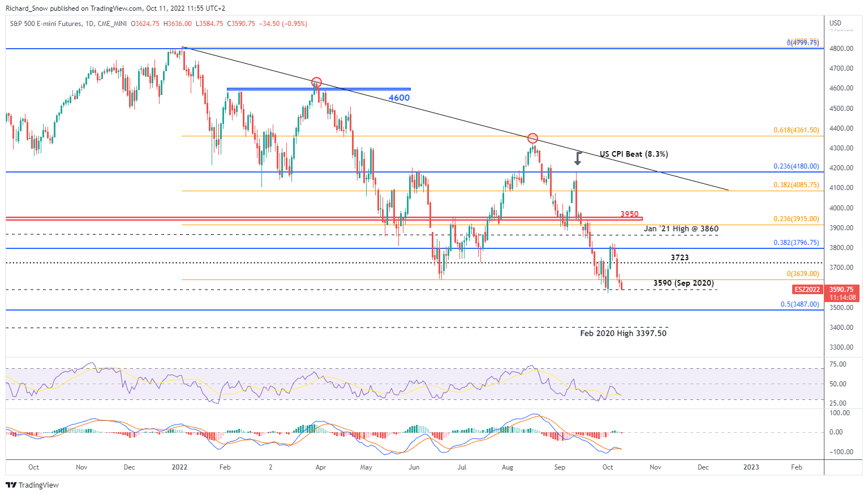Click the Aug label on the time axis
Image resolution: width=868 pixels, height=495 pixels.
(x=507, y=467)
